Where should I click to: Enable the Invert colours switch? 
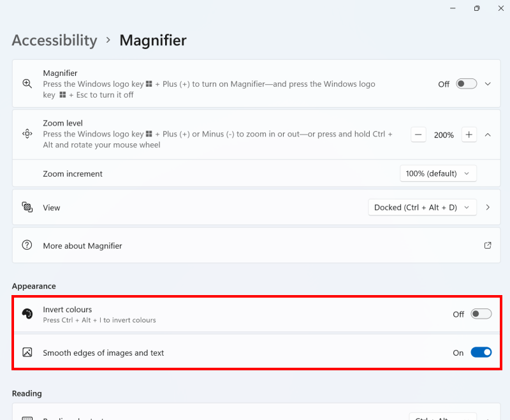[x=481, y=314]
